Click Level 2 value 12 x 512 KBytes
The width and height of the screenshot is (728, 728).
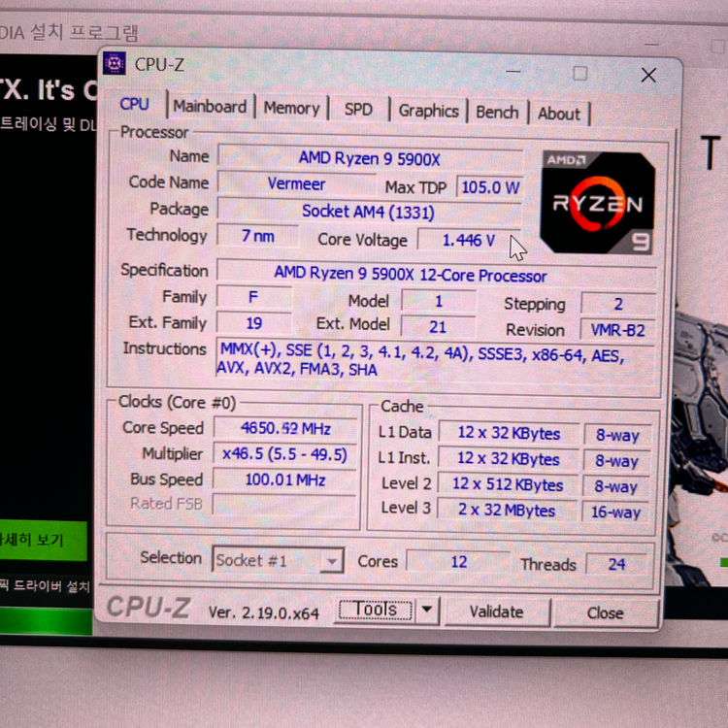tap(508, 484)
